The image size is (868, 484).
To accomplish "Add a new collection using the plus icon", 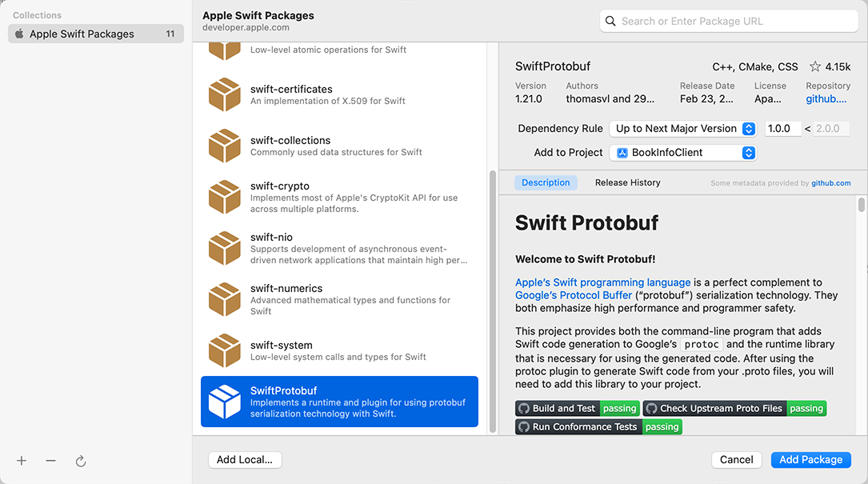I will click(x=21, y=461).
